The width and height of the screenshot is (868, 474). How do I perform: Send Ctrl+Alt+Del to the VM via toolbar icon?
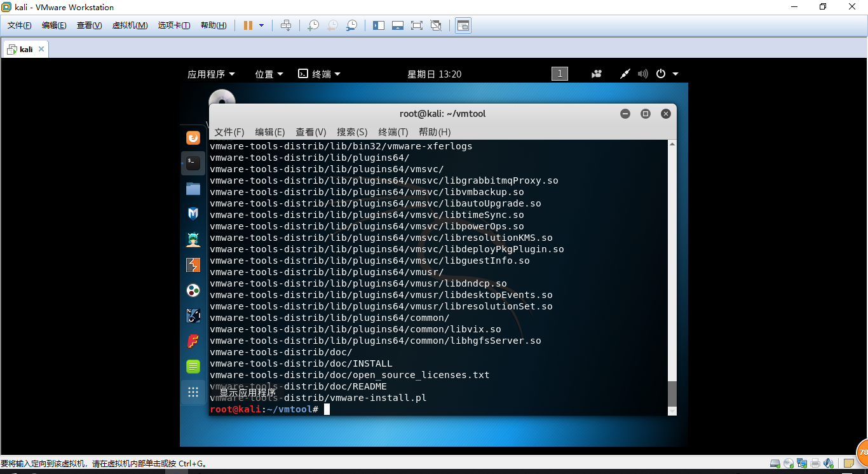click(x=286, y=25)
